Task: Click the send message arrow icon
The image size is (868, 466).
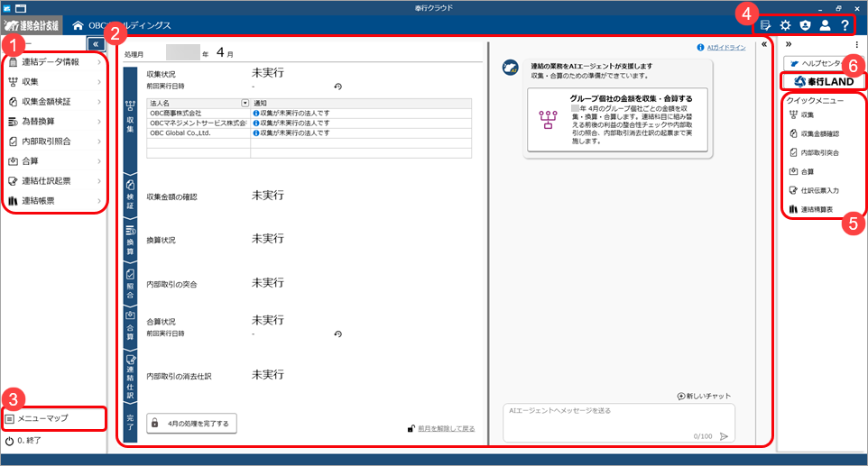Action: click(x=724, y=436)
